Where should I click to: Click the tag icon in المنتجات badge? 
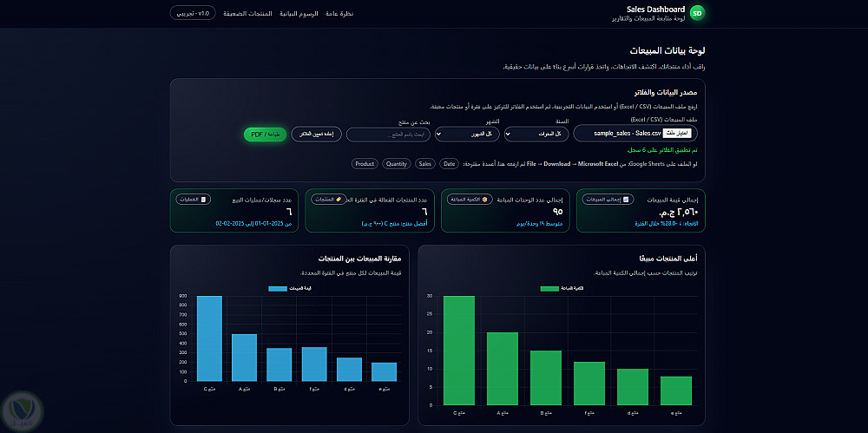click(339, 200)
